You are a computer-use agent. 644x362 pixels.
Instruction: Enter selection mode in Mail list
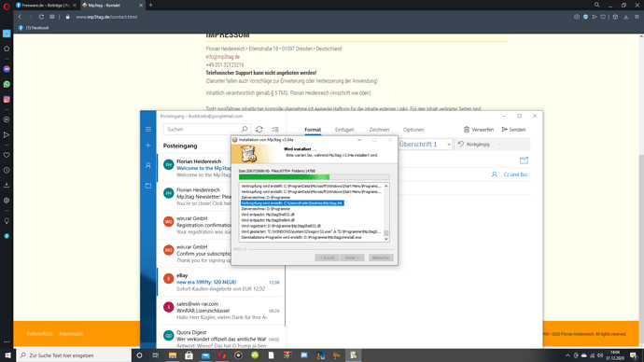[275, 130]
